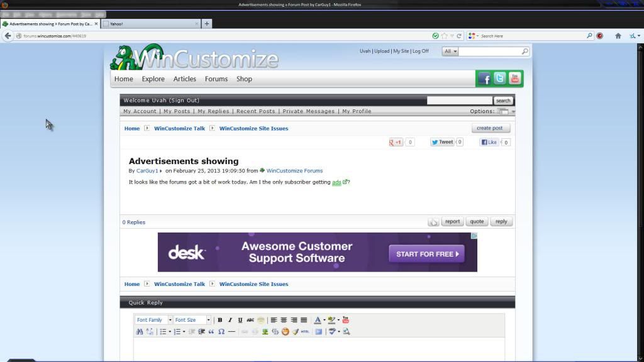Open My Account link

(140, 111)
